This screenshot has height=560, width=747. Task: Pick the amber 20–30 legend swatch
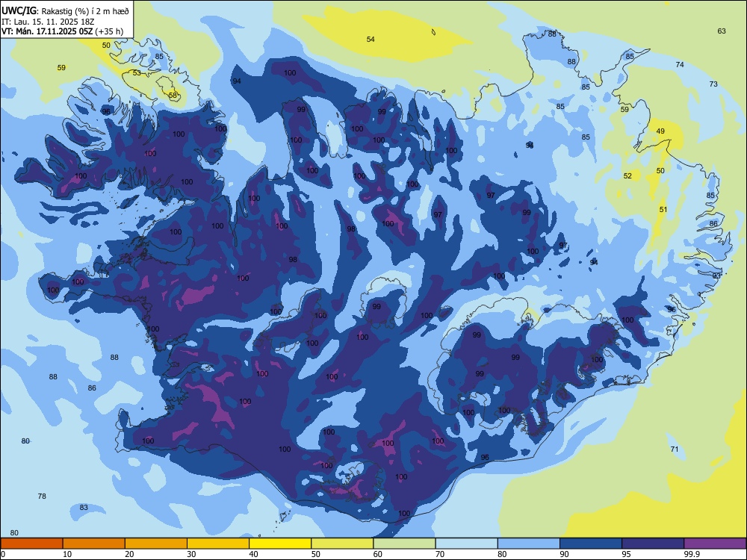[x=156, y=544]
